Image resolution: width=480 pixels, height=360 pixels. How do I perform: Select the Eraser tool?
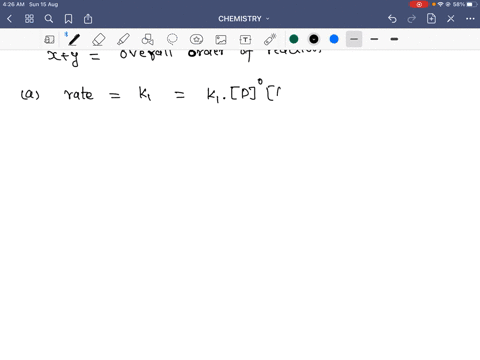99,39
